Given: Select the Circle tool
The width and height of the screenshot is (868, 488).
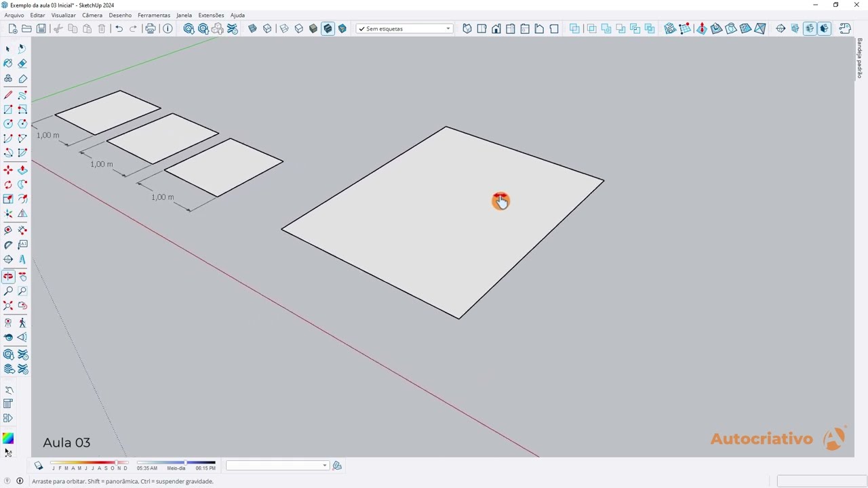Looking at the screenshot, I should pos(8,124).
